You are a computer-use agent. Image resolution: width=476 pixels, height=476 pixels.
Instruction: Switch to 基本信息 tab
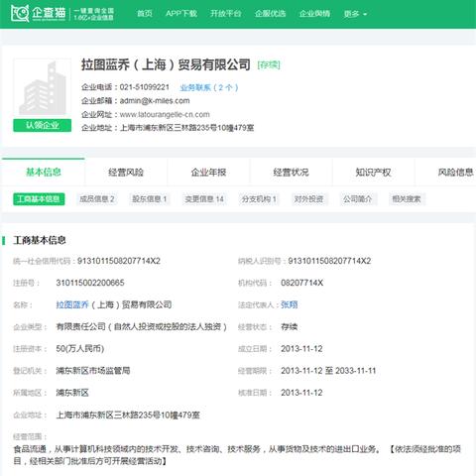pos(44,172)
